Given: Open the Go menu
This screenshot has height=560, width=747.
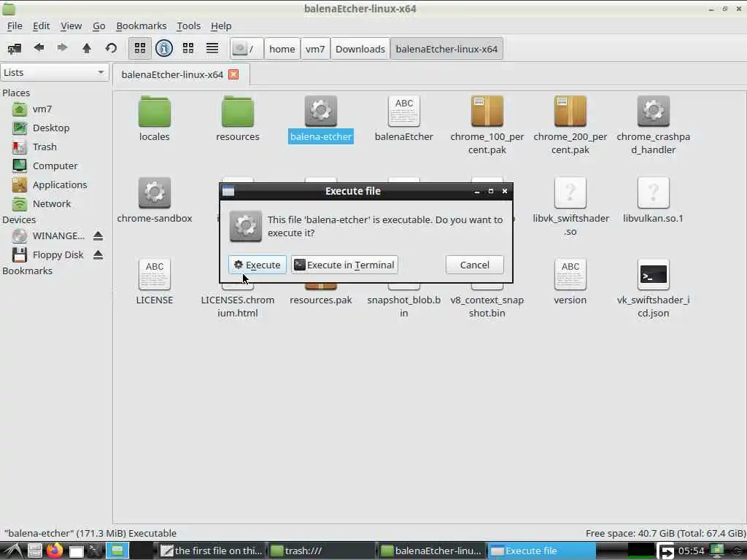Looking at the screenshot, I should tap(98, 26).
